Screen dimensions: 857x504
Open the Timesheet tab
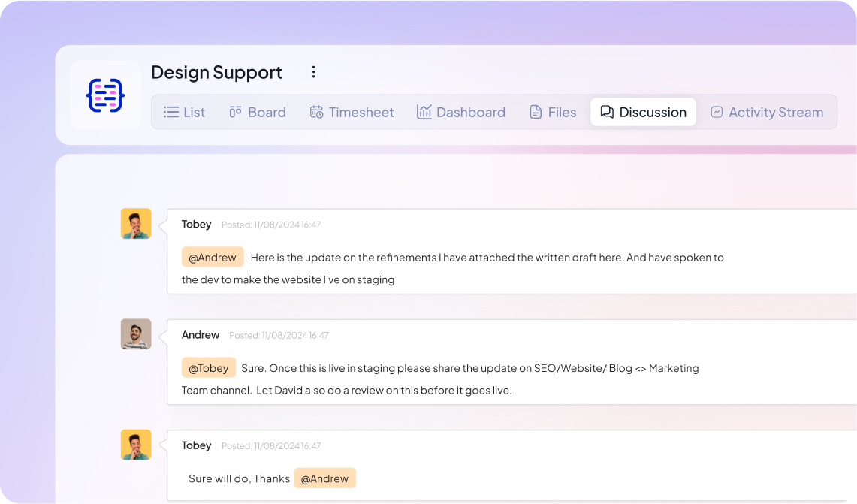pos(352,112)
